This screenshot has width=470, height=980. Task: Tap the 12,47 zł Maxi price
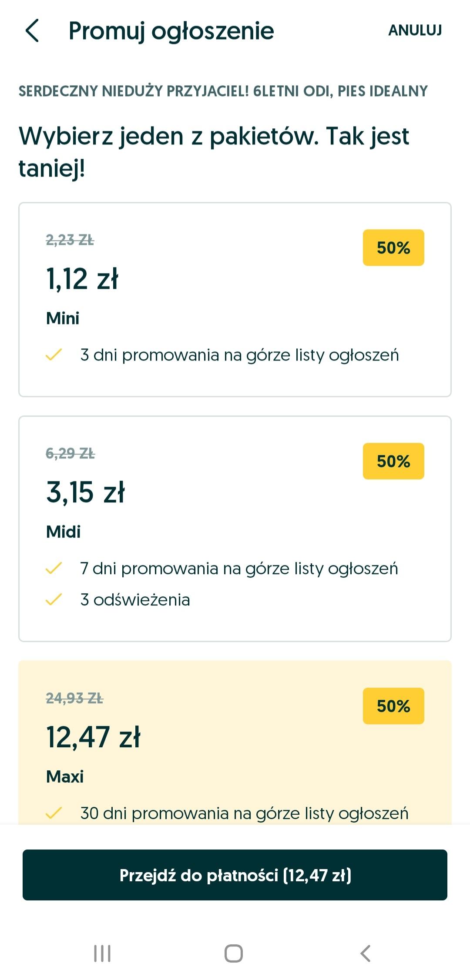click(93, 737)
